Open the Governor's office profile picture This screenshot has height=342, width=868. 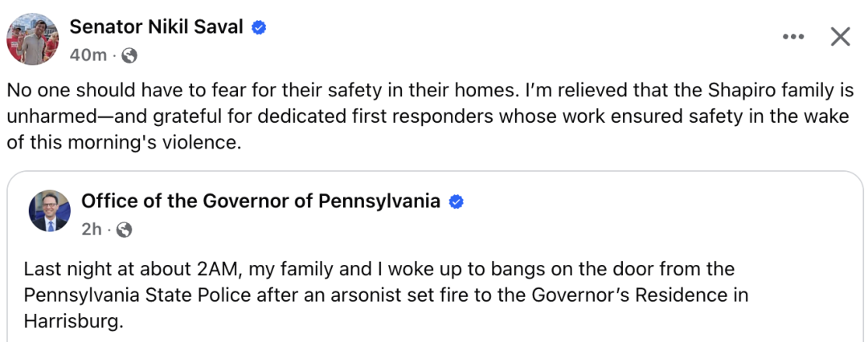(49, 210)
